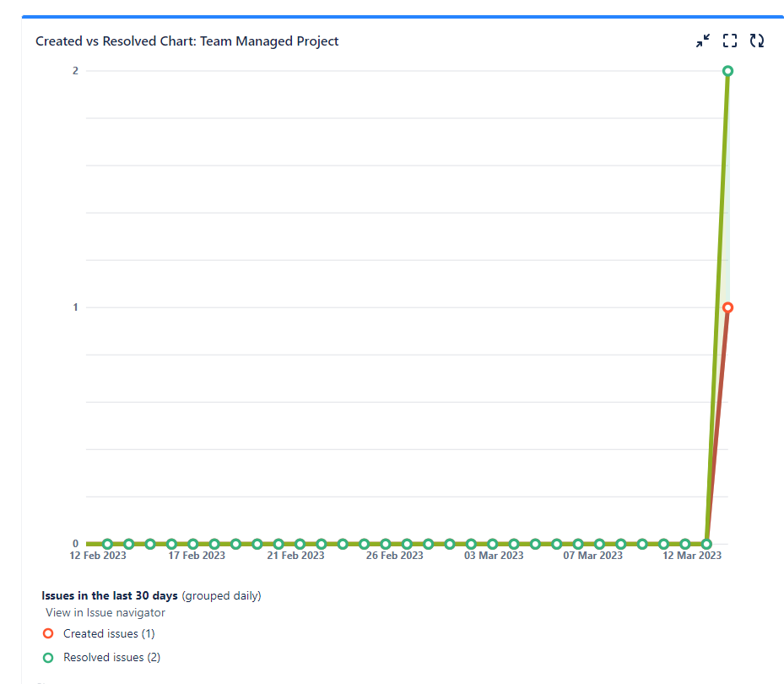Image resolution: width=784 pixels, height=684 pixels.
Task: Click the 03 Mar 2023 date tick
Action: (x=494, y=555)
